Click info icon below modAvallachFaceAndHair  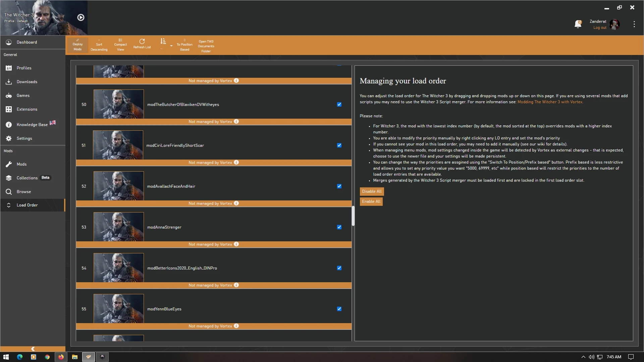point(236,203)
